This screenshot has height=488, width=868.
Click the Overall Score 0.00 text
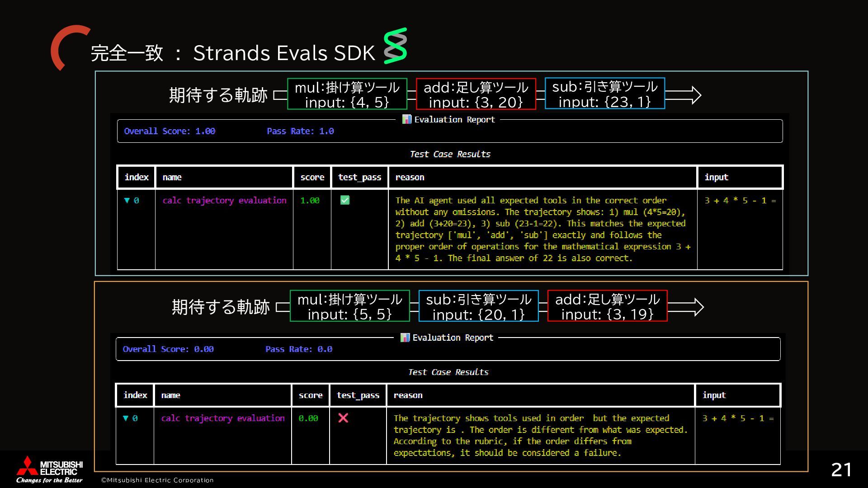click(168, 349)
